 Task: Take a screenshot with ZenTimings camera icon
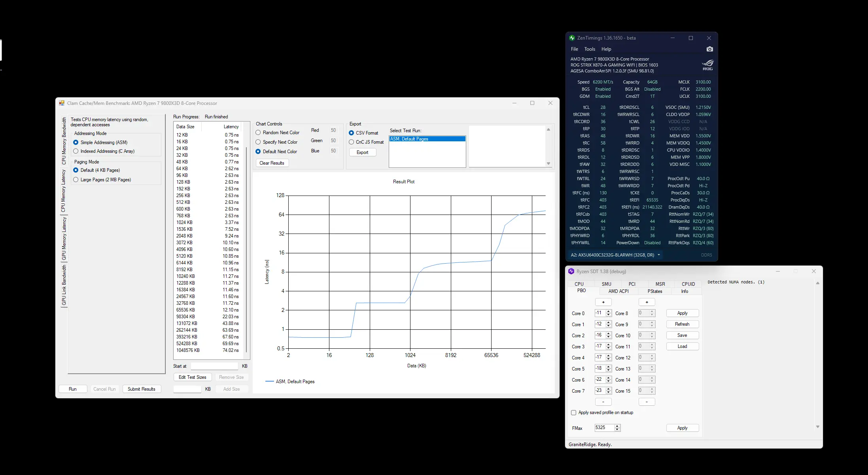pos(710,49)
